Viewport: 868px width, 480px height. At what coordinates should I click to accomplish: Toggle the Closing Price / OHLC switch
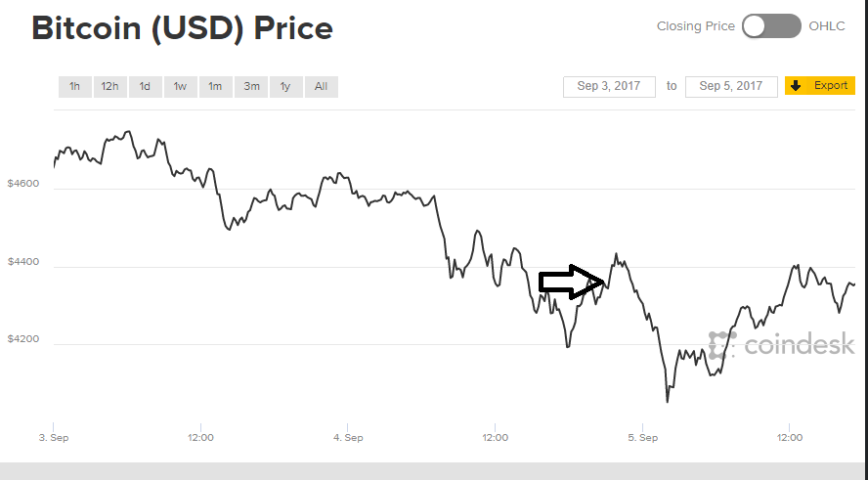(x=771, y=26)
